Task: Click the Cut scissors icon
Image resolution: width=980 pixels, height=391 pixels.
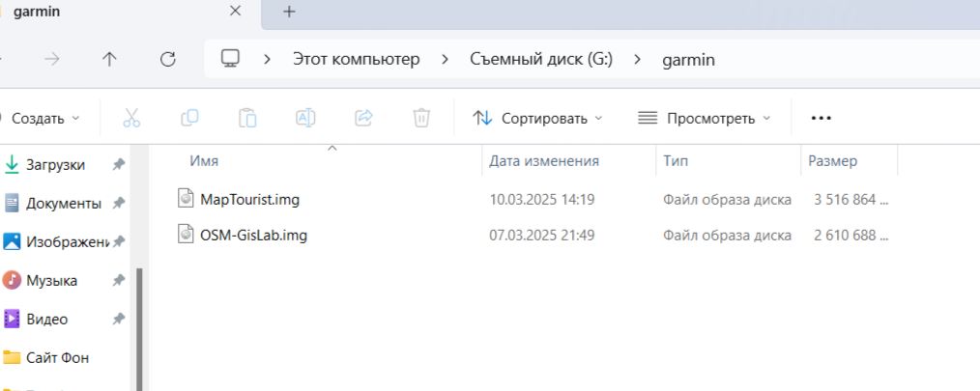Action: coord(131,118)
